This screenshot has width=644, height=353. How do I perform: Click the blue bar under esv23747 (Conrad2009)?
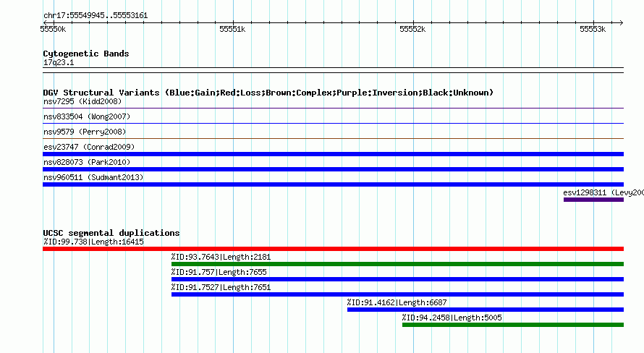[333, 154]
